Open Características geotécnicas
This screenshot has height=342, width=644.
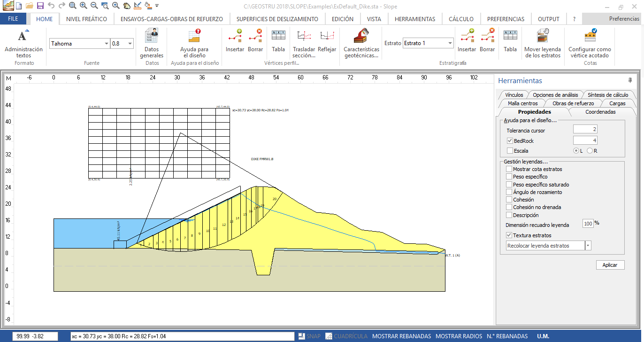tap(361, 43)
